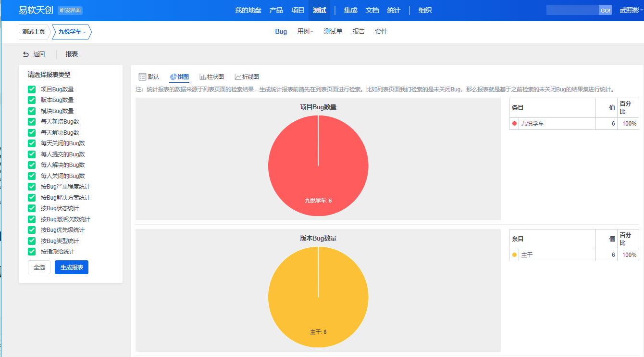This screenshot has width=644, height=357.
Task: Toggle 模块Bug数量 checkbox
Action: pos(32,111)
